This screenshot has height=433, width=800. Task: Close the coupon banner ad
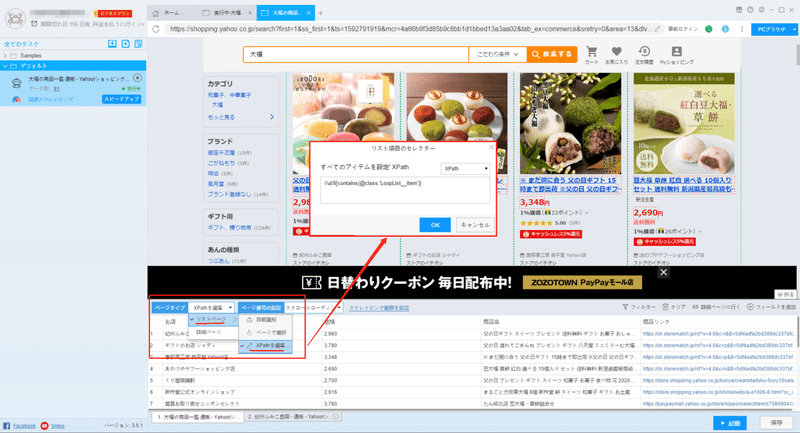click(663, 272)
